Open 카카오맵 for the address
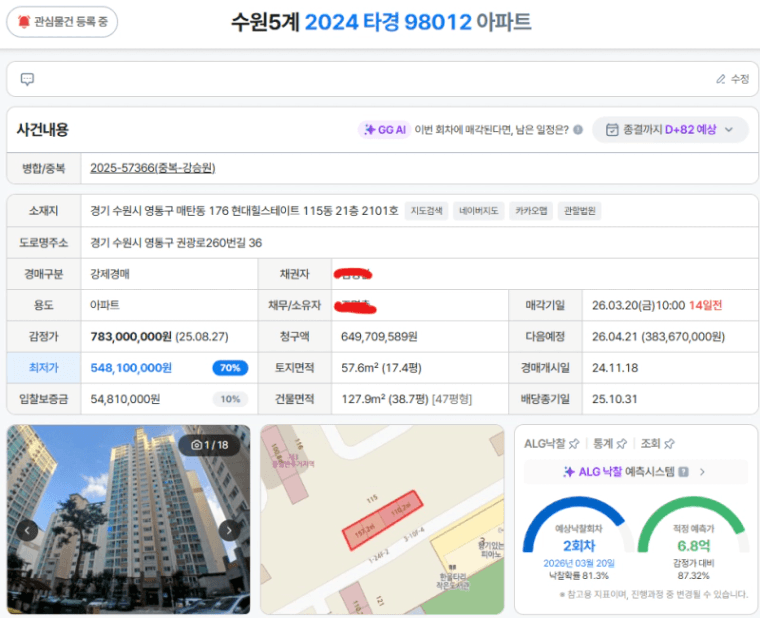 click(531, 211)
